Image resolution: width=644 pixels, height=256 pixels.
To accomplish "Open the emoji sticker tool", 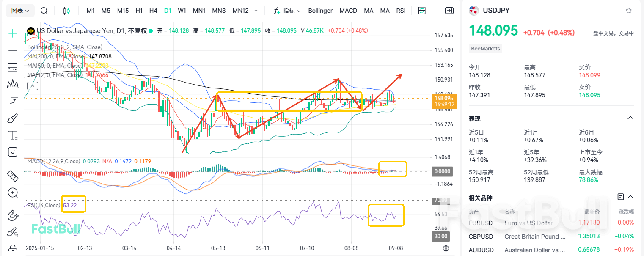I will [13, 152].
